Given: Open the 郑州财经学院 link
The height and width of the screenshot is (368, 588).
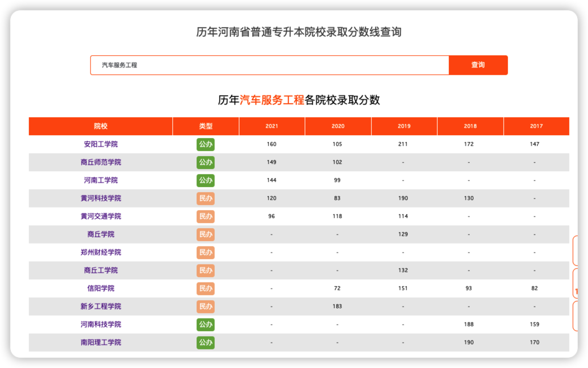Looking at the screenshot, I should 100,252.
